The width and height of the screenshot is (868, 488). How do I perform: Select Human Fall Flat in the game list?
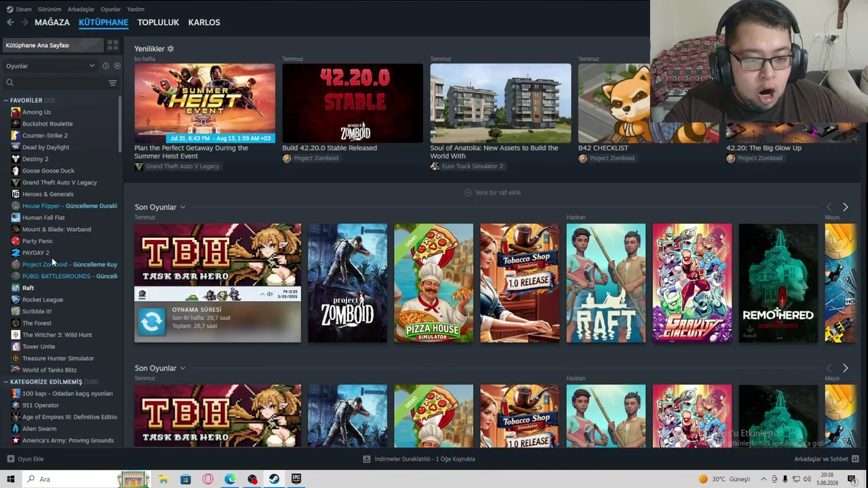coord(43,218)
